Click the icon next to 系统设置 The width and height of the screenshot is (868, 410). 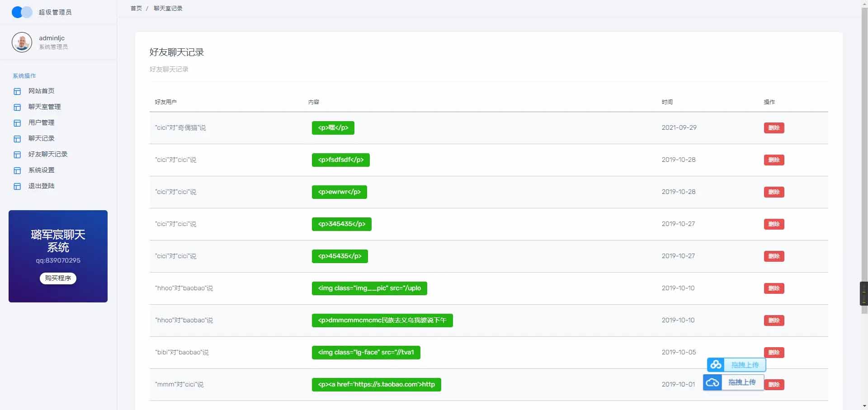pos(17,170)
